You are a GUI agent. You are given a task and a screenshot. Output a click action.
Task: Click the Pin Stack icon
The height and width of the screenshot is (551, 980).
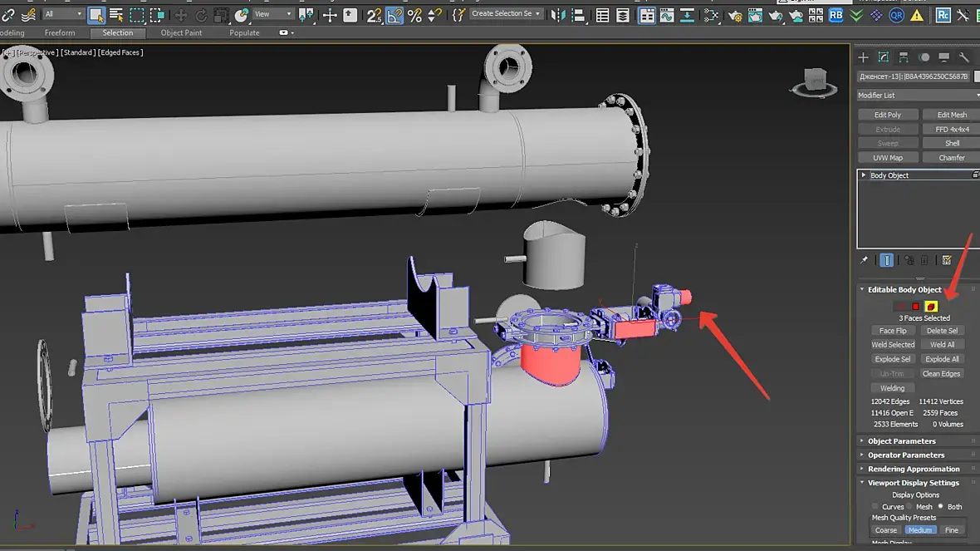864,260
